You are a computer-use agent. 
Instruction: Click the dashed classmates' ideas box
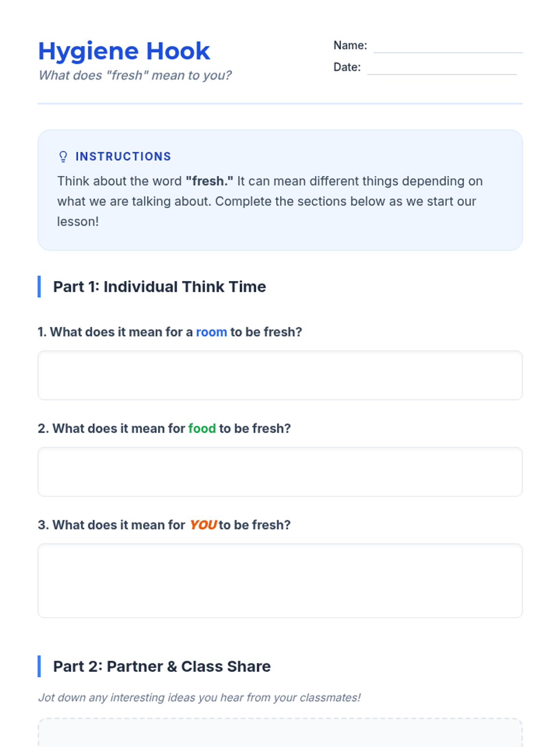tap(280, 733)
